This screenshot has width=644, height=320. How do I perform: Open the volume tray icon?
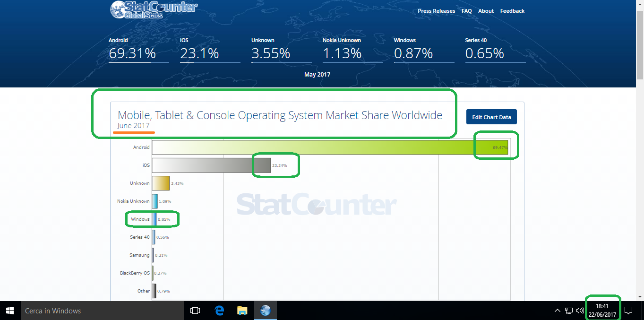(x=580, y=311)
